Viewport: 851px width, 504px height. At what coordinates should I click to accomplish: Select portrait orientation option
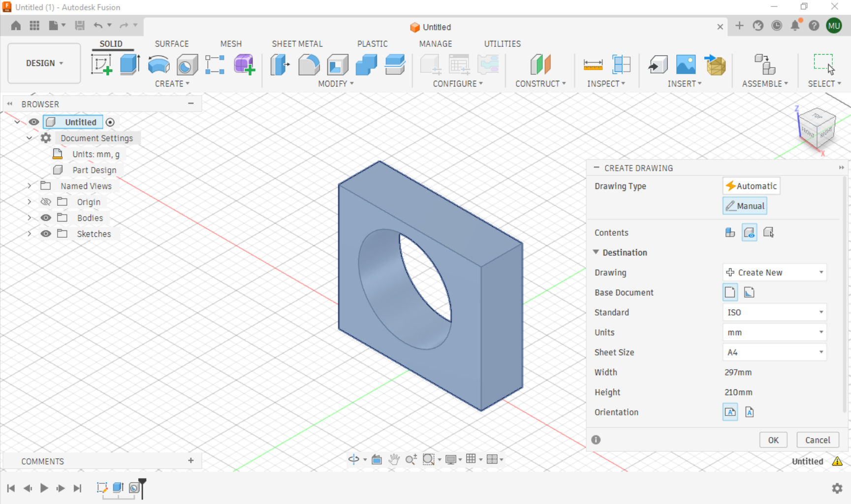749,412
